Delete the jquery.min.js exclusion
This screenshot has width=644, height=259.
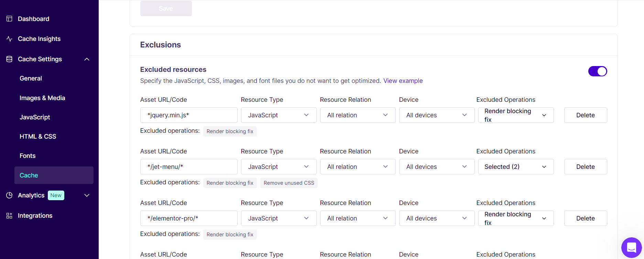(x=586, y=115)
